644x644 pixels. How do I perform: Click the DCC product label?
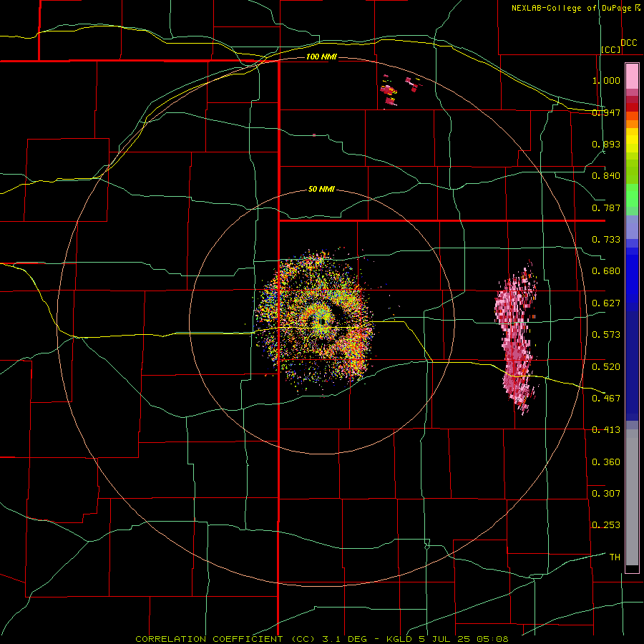coord(628,43)
